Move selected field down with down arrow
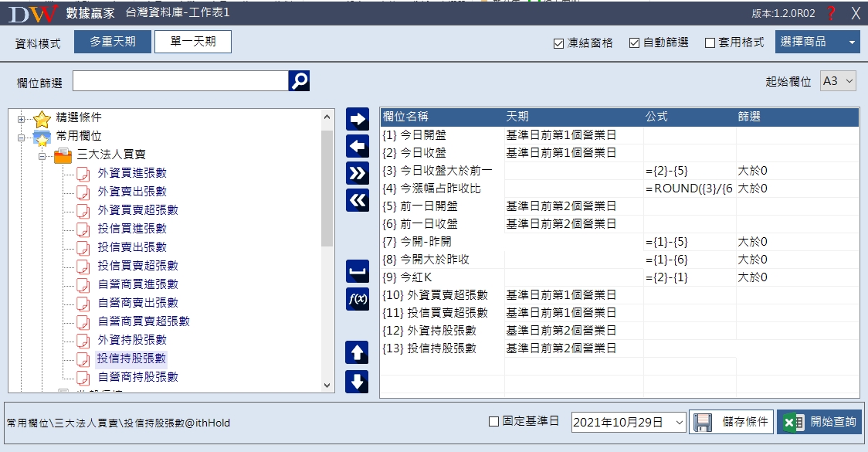The image size is (868, 452). click(357, 381)
